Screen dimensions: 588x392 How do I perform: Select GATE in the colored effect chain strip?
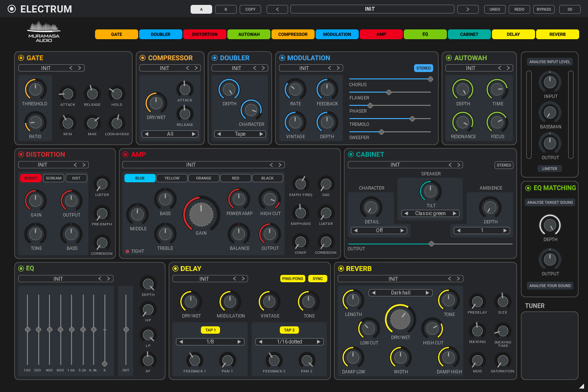tap(116, 34)
